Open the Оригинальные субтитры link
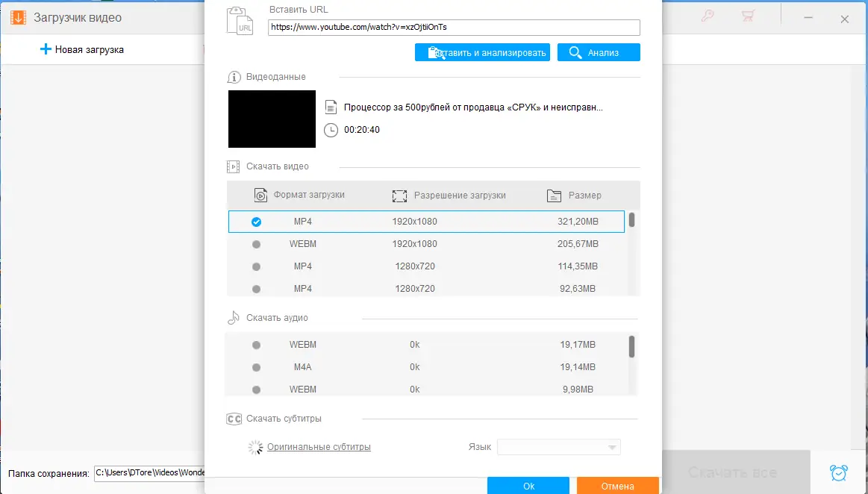 tap(317, 446)
